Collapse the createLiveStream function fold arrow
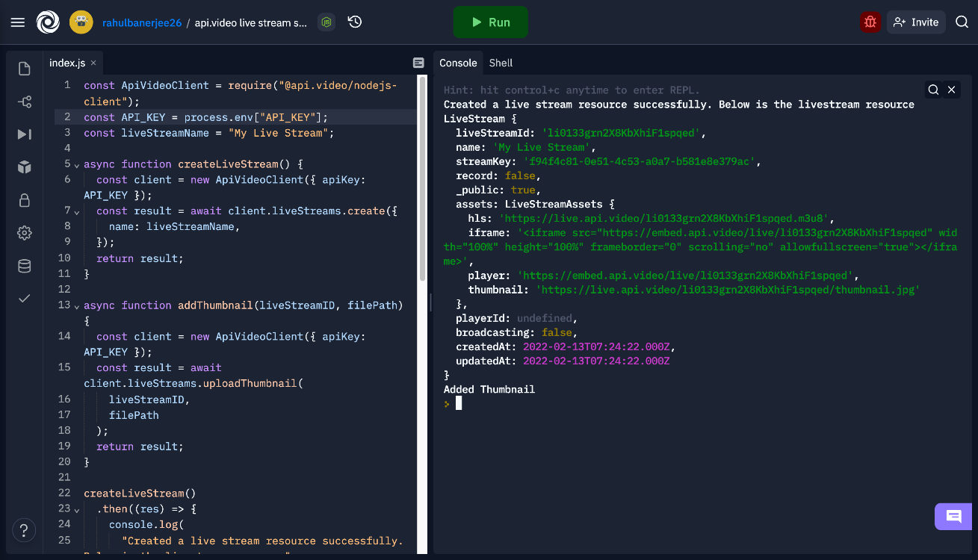978x560 pixels. coord(76,164)
